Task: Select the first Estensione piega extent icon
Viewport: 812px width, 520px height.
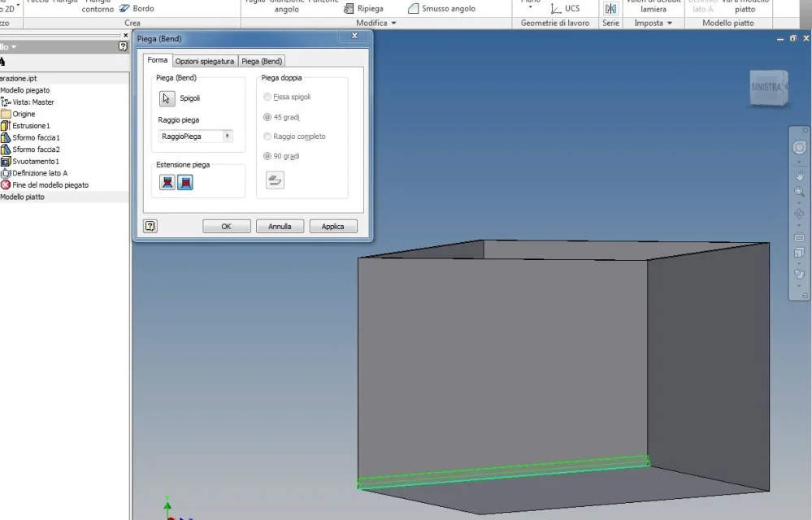Action: [167, 182]
